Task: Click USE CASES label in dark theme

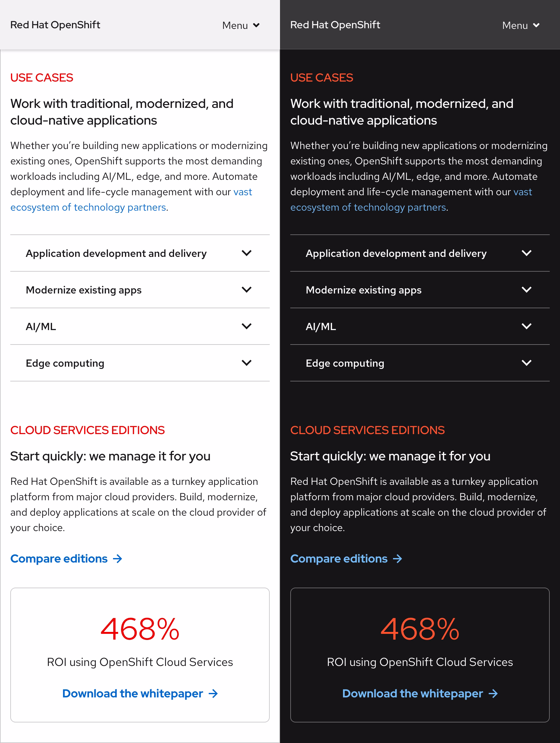Action: point(321,78)
